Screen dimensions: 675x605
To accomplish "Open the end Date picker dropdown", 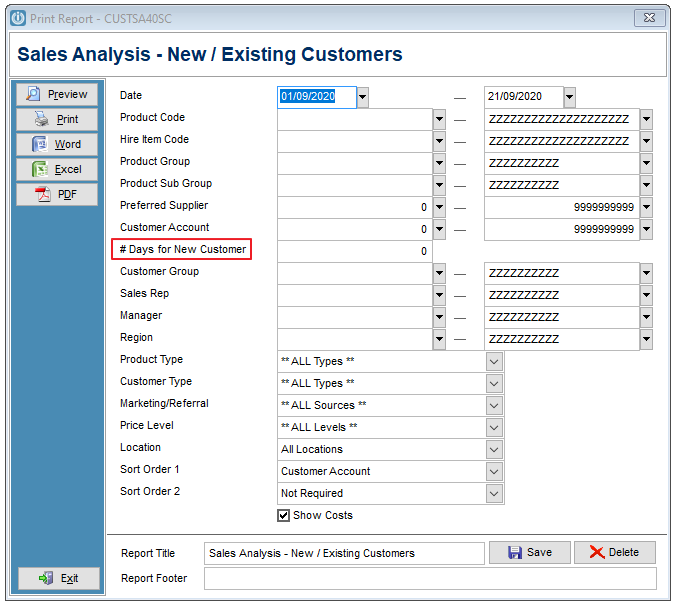I will (569, 97).
